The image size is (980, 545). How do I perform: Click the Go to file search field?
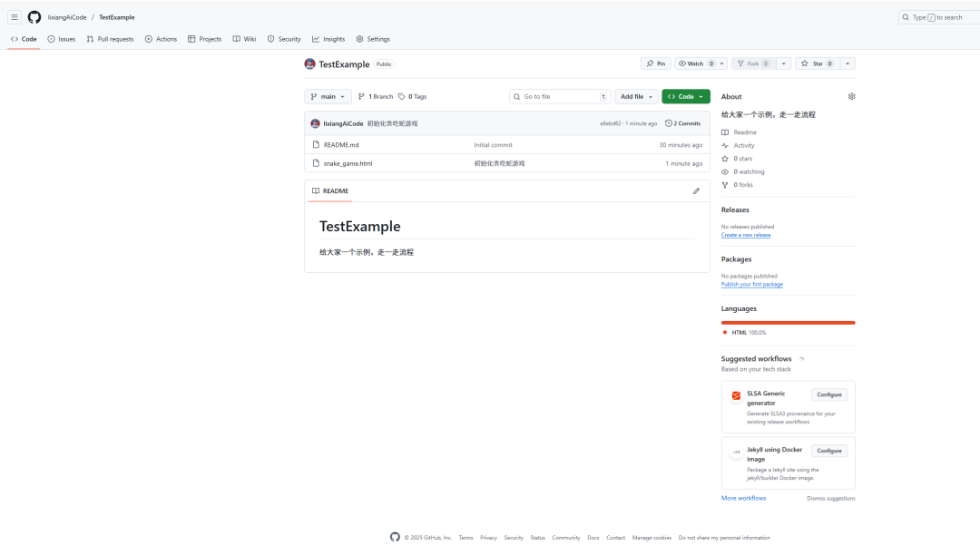pos(558,96)
